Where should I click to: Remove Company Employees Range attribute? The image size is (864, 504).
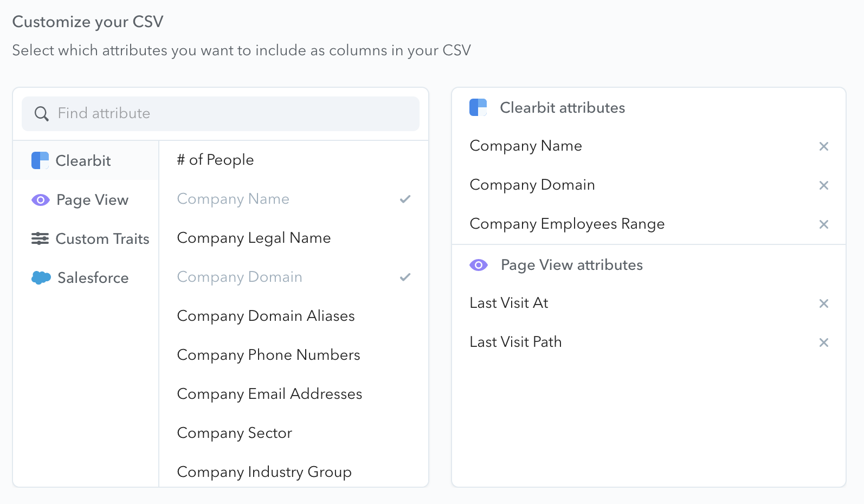(824, 224)
